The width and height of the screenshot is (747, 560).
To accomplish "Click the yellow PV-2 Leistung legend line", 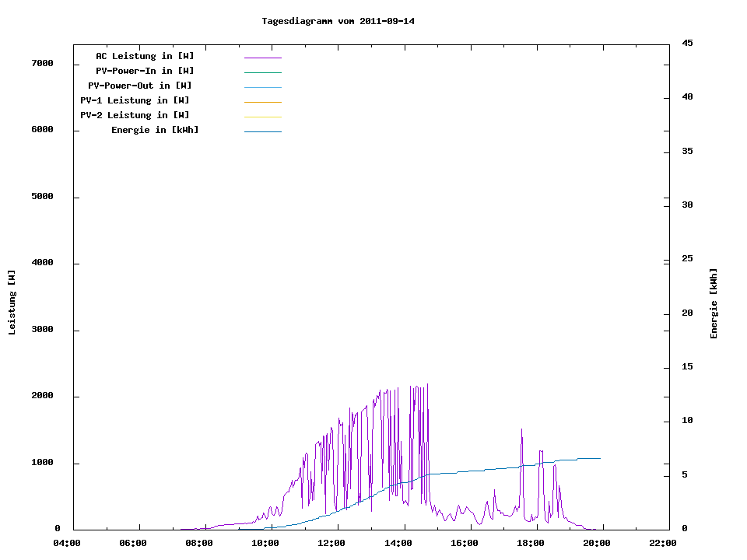I will click(x=262, y=117).
